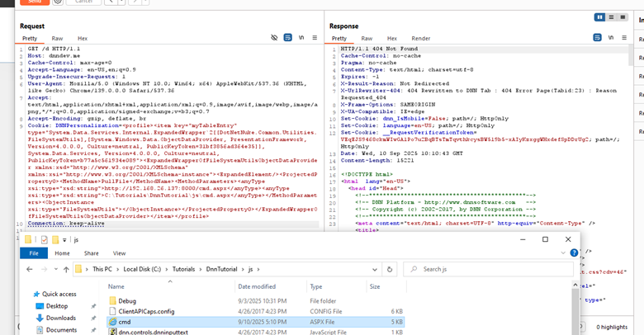644x335 pixels.
Task: Select combined tabbed layout view
Action: point(623,17)
